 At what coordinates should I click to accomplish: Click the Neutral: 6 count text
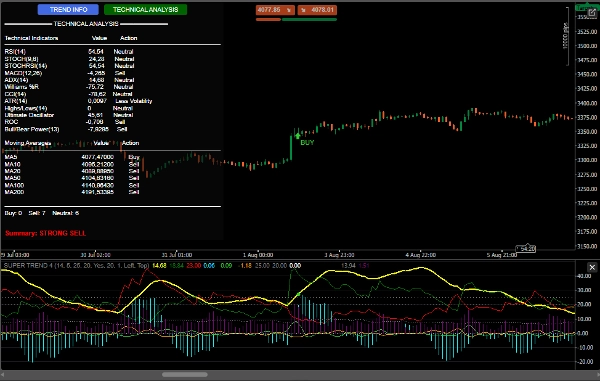click(x=65, y=213)
